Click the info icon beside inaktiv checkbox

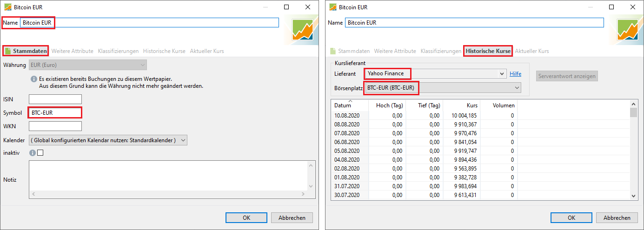32,152
